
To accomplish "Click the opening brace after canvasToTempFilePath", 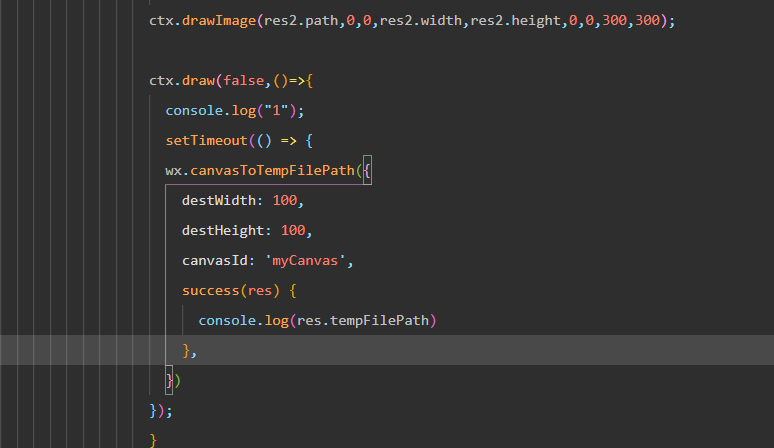I will tap(367, 171).
